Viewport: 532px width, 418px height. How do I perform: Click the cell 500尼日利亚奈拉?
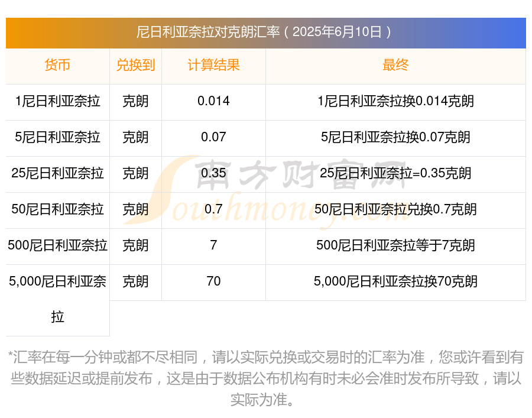[57, 245]
